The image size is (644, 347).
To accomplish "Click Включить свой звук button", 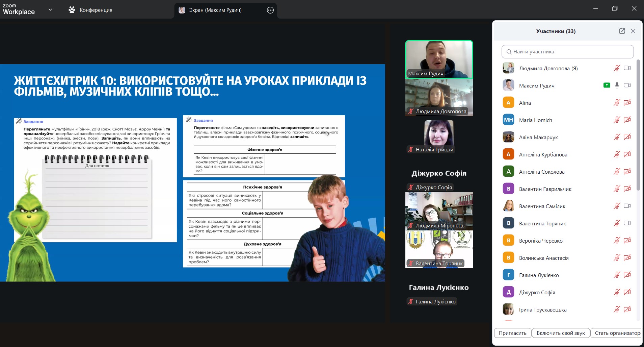I will pyautogui.click(x=561, y=333).
